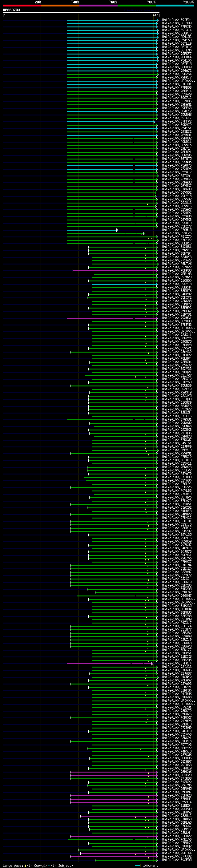Image resolution: width=197 pixels, height=868 pixels.
Task: Click the UniRef100_P54150 label
Action: coord(176,61)
